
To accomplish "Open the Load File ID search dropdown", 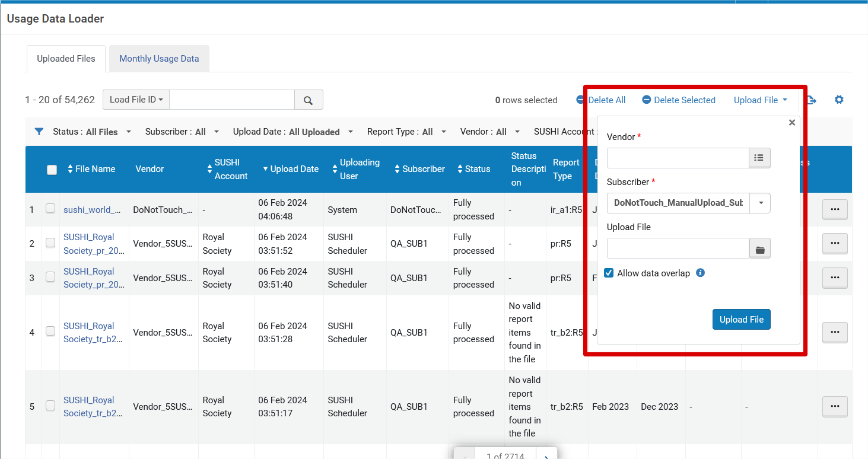I will click(x=136, y=100).
